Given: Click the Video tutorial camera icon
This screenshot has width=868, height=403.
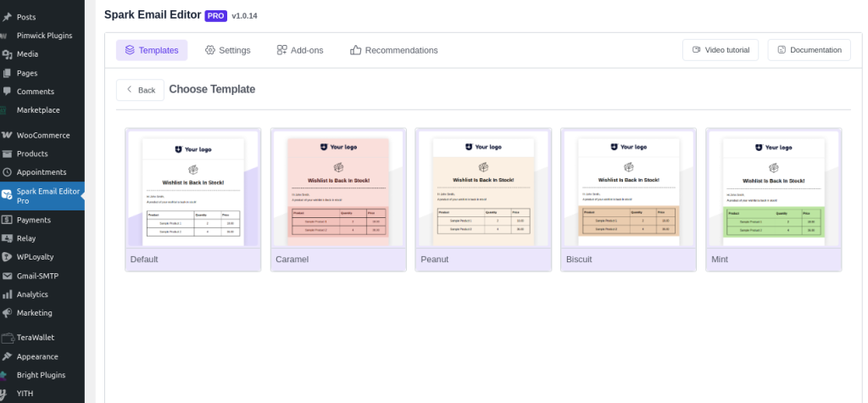Looking at the screenshot, I should coord(697,50).
